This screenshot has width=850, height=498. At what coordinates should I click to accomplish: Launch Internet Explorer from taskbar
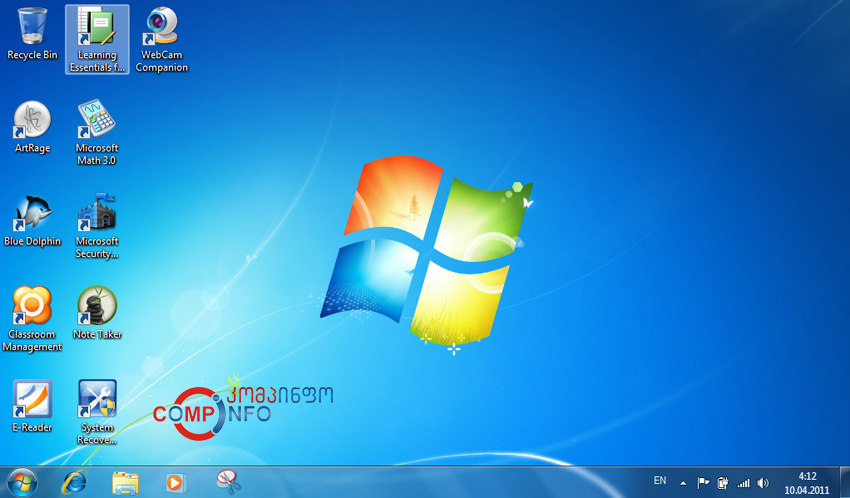point(74,482)
